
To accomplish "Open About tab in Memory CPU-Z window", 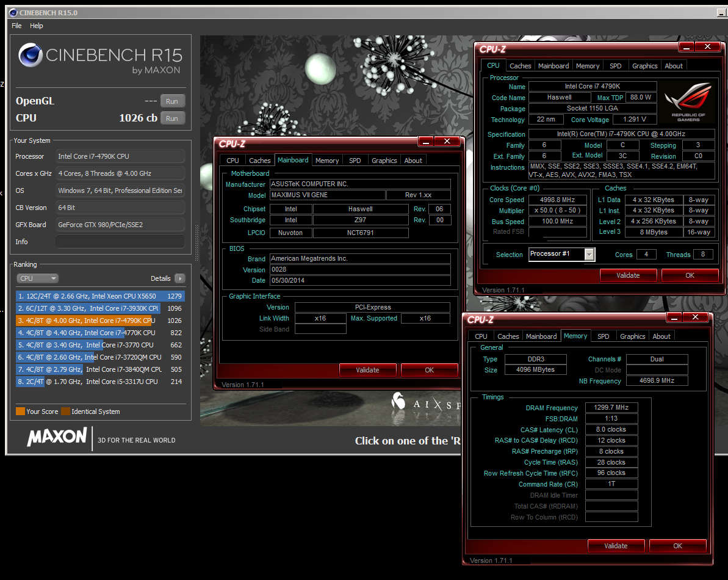I will click(x=661, y=336).
